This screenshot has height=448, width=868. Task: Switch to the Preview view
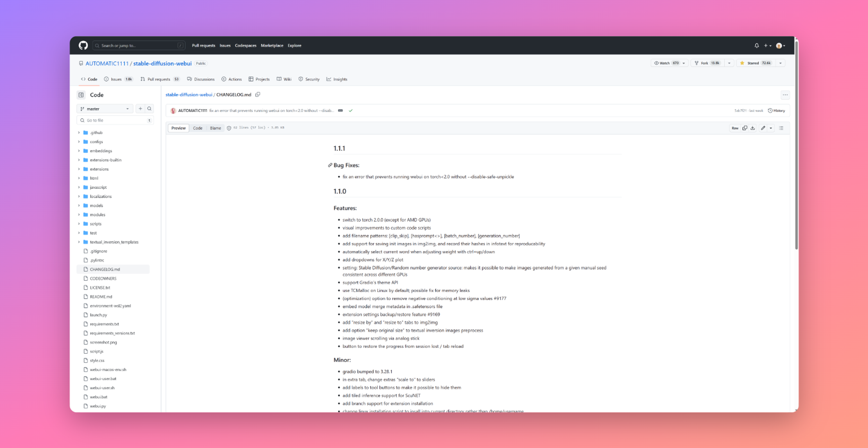pyautogui.click(x=178, y=128)
